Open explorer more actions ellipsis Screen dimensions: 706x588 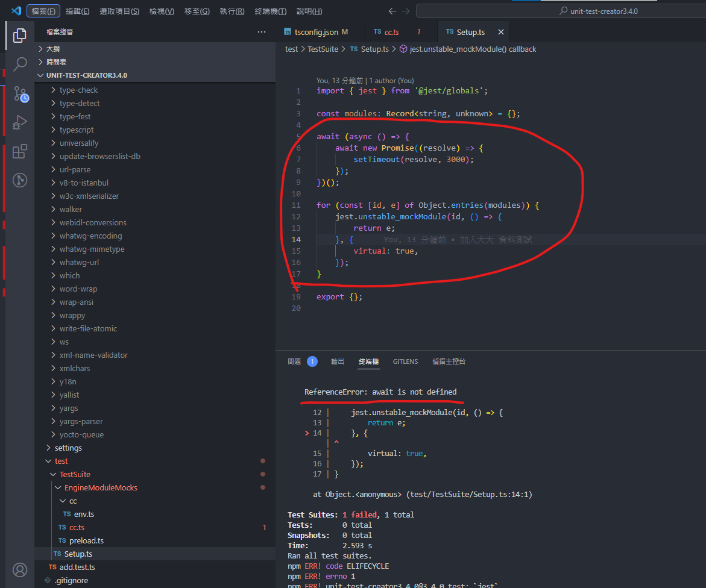(x=262, y=32)
